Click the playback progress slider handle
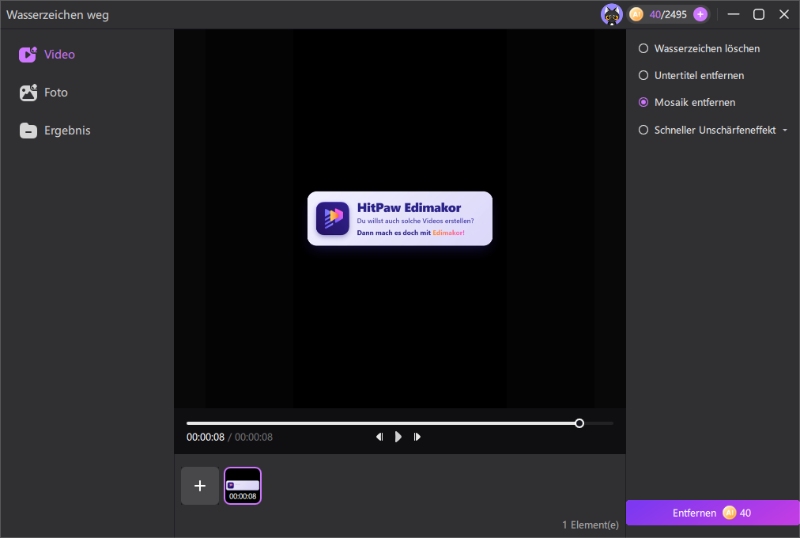 [x=579, y=423]
